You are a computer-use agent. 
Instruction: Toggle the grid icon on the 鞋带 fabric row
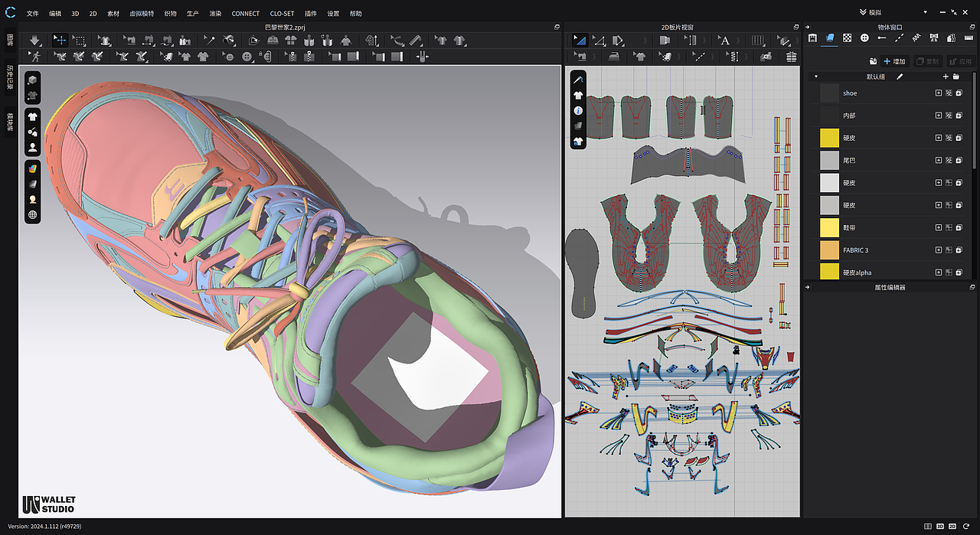tap(949, 227)
